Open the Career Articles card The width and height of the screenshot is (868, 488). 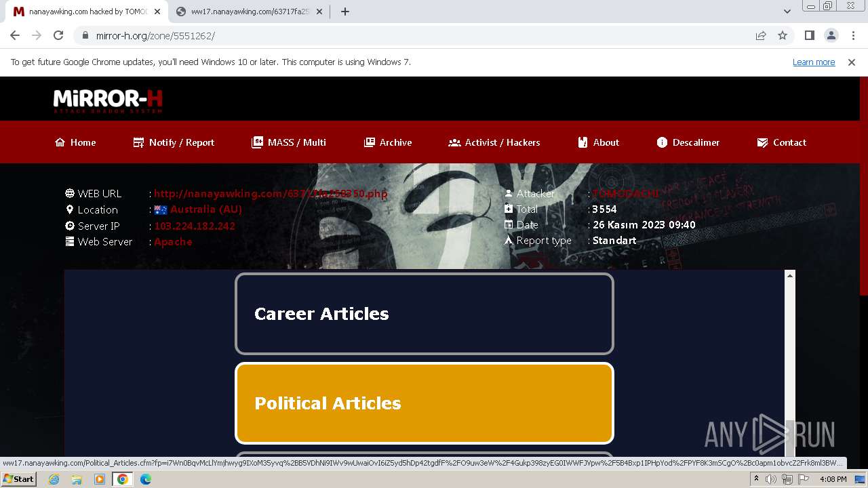coord(425,314)
